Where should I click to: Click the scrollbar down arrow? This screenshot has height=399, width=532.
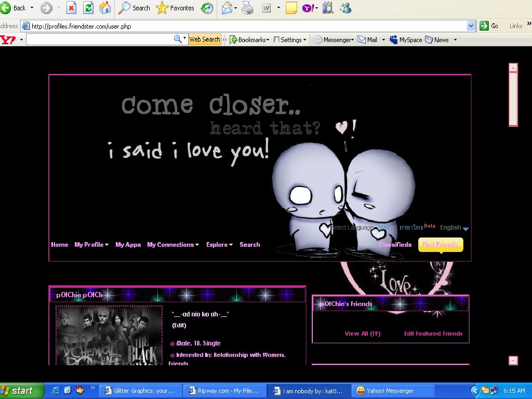(513, 361)
